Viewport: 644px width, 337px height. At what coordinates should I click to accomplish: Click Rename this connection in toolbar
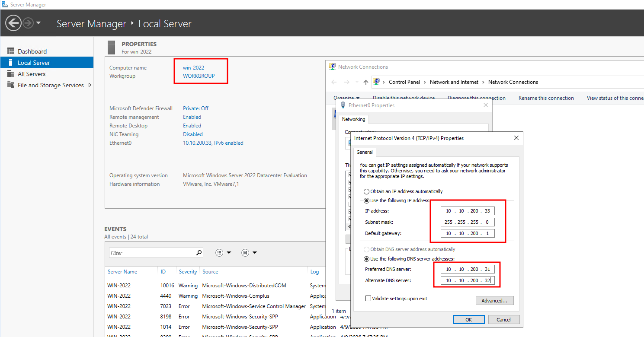[546, 98]
